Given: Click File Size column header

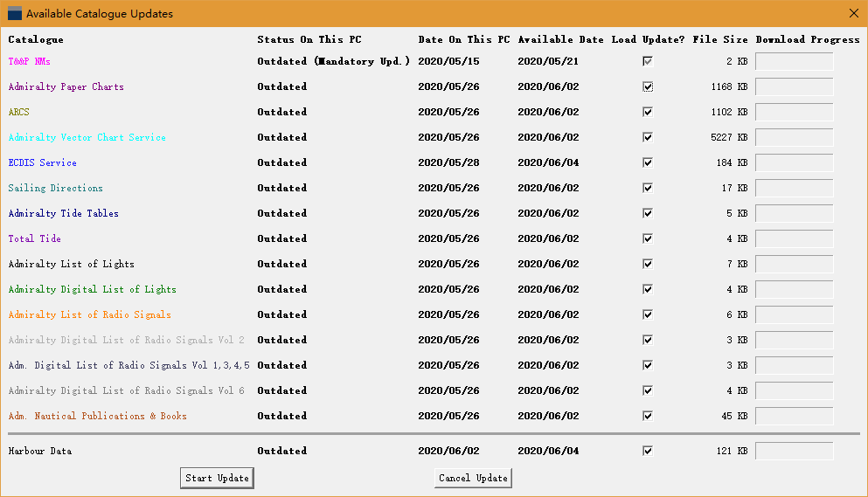Looking at the screenshot, I should [x=720, y=39].
